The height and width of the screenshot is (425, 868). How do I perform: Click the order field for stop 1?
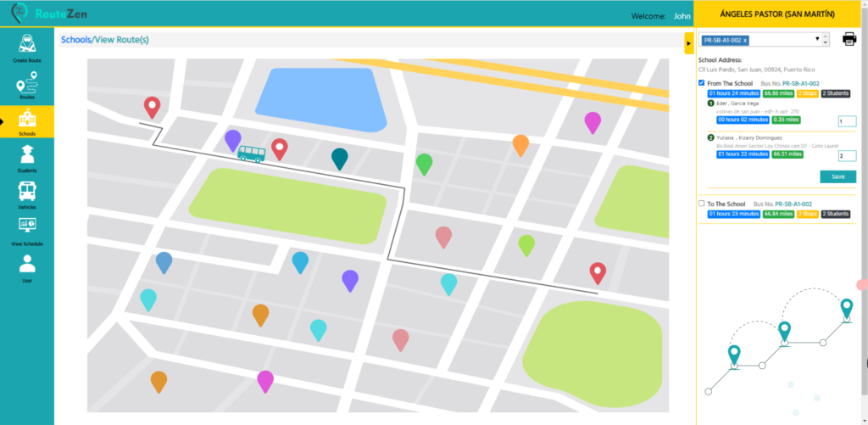[x=846, y=121]
